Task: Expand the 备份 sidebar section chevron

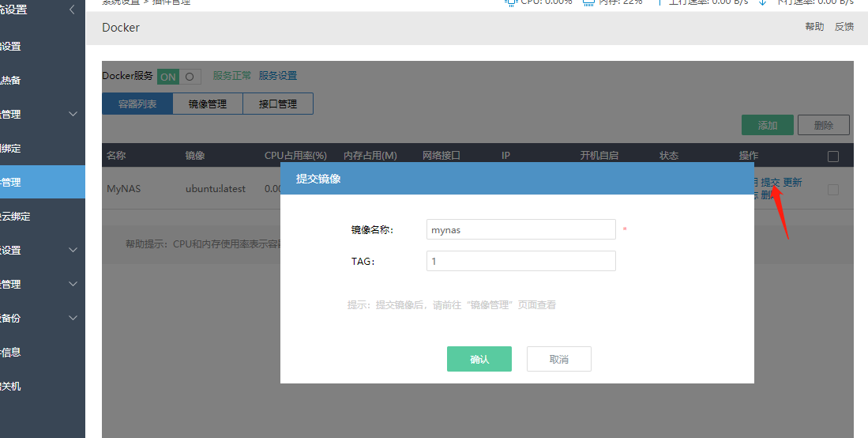Action: pyautogui.click(x=73, y=318)
